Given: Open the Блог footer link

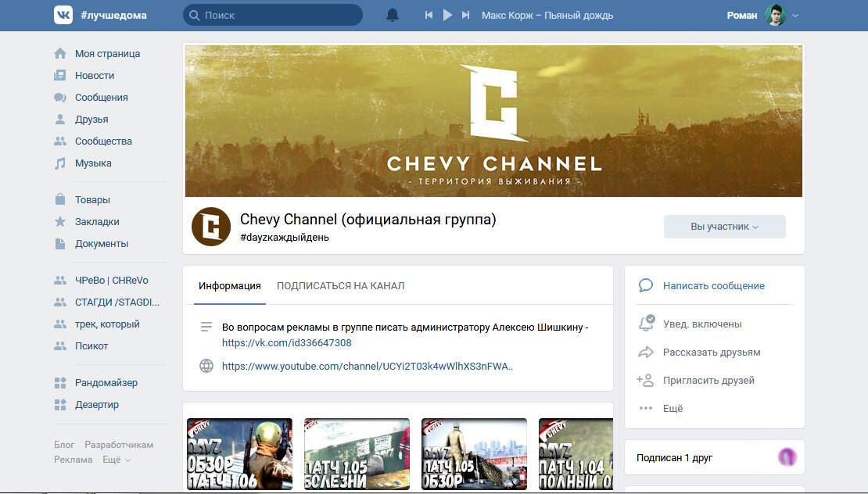Looking at the screenshot, I should coord(64,444).
